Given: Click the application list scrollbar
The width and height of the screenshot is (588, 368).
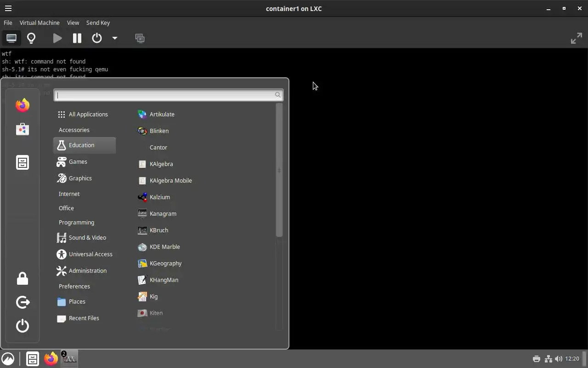Looking at the screenshot, I should 279,170.
